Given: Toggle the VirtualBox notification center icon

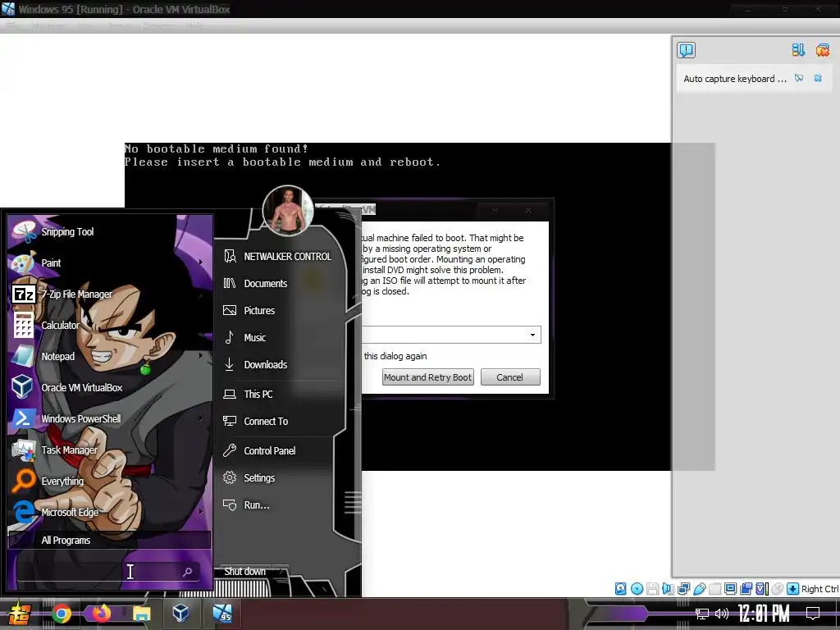Looking at the screenshot, I should click(687, 50).
